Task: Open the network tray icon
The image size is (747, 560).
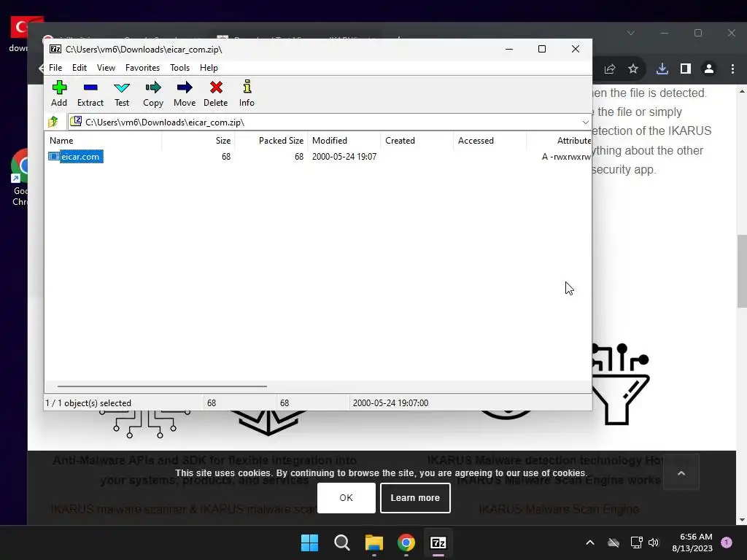Action: 636,542
